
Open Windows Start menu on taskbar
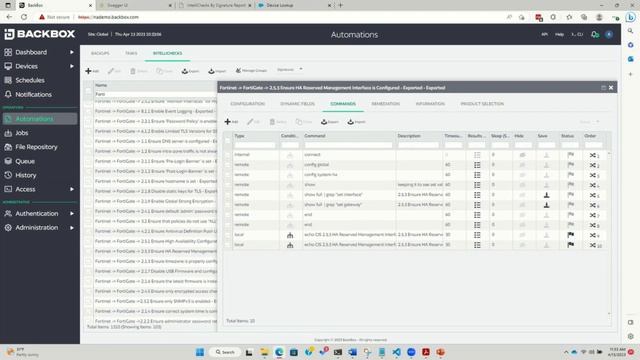(x=200, y=352)
